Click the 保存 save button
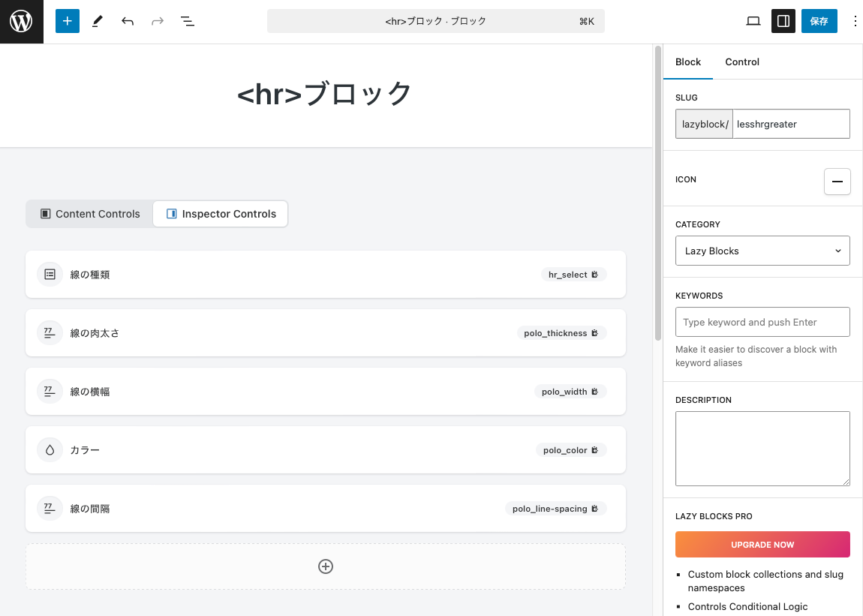This screenshot has height=616, width=863. click(819, 21)
